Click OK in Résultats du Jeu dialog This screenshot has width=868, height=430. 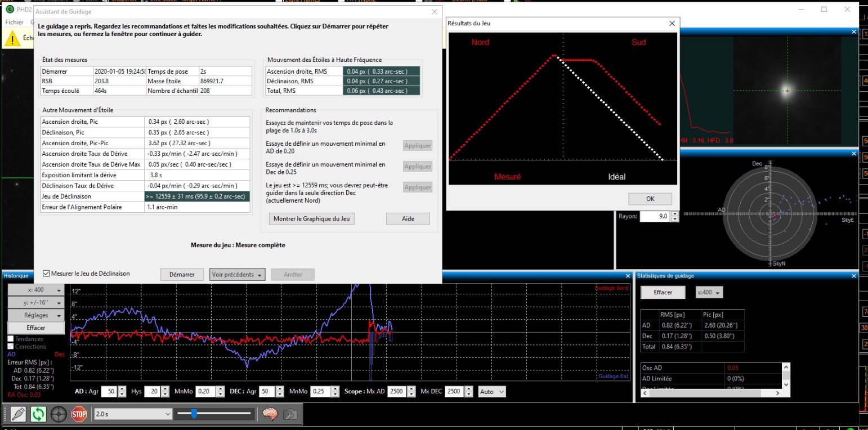650,199
